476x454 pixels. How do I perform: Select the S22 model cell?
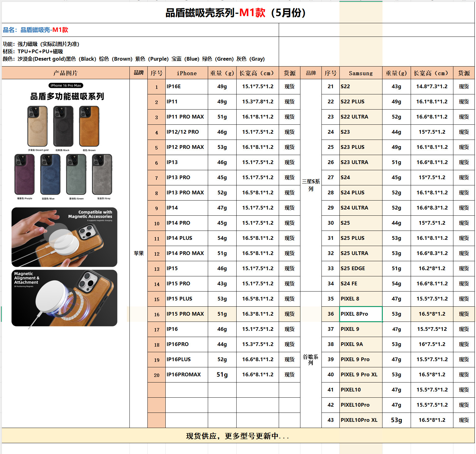point(361,87)
